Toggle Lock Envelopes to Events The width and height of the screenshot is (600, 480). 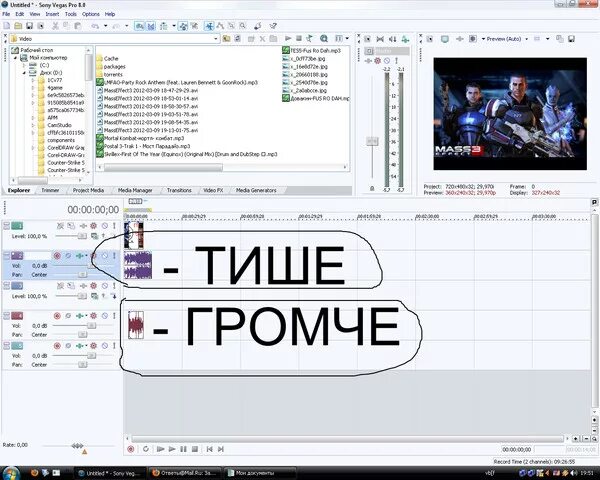click(183, 26)
